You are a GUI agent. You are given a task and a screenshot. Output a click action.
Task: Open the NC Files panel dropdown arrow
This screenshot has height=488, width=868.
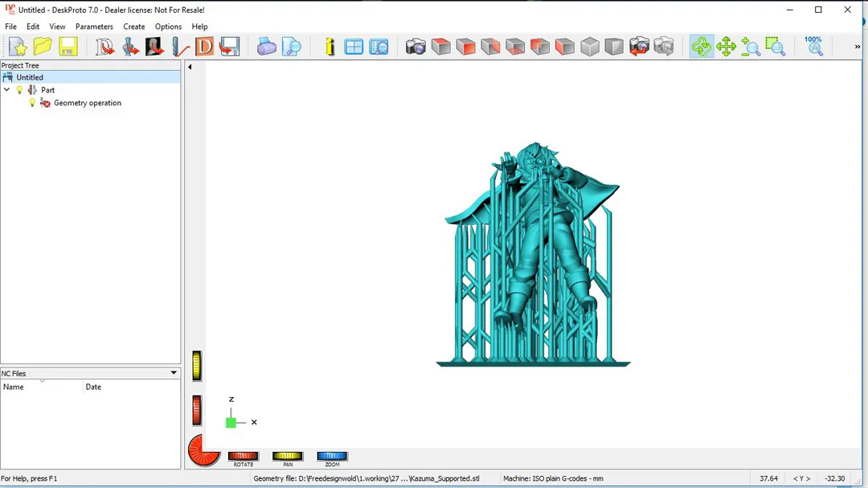click(173, 373)
